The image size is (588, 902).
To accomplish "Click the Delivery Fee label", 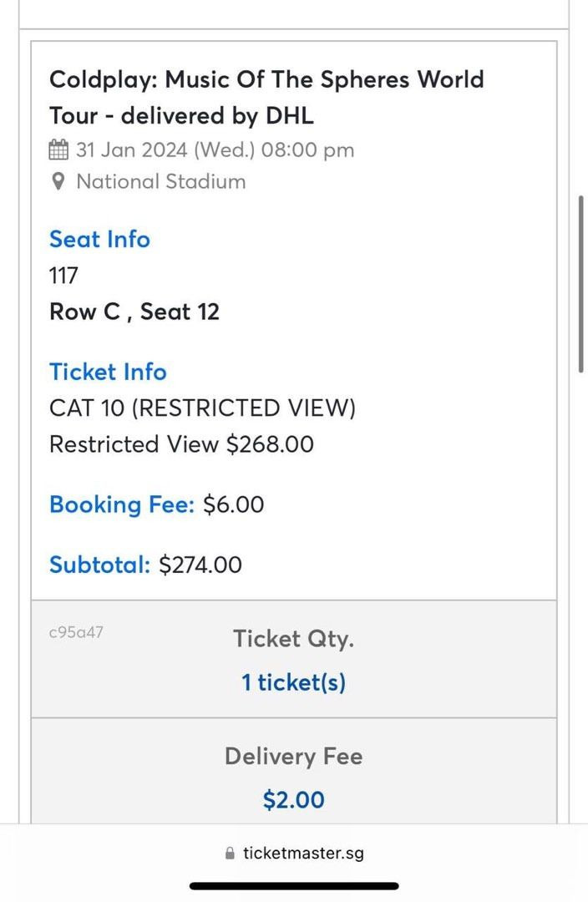I will [x=293, y=757].
